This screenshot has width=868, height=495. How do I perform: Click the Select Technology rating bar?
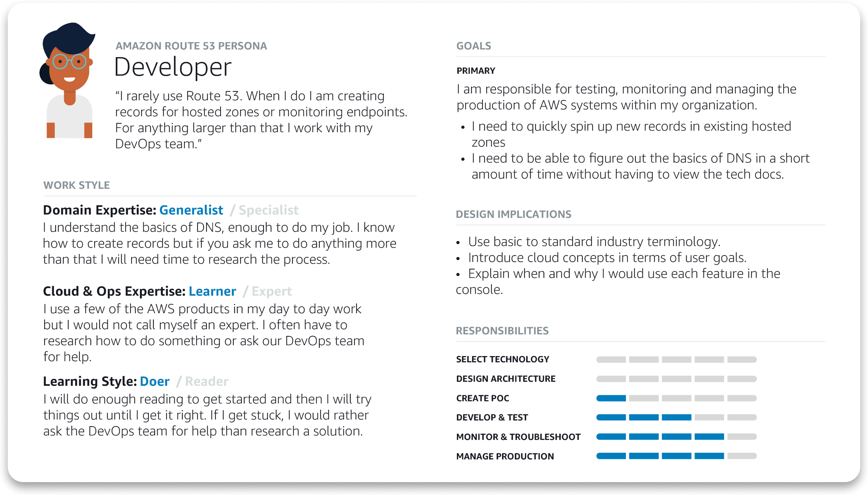coord(676,359)
